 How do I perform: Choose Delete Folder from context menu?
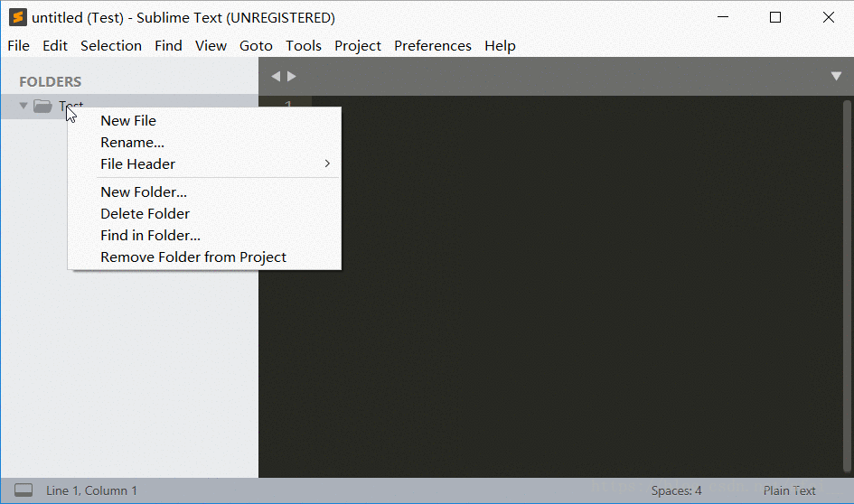click(x=204, y=213)
